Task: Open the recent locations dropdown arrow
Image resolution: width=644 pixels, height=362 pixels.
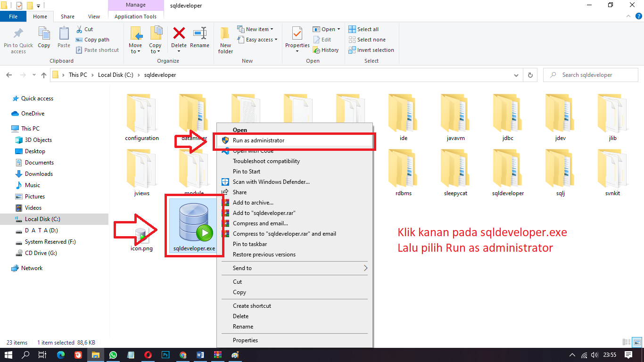Action: click(34, 75)
